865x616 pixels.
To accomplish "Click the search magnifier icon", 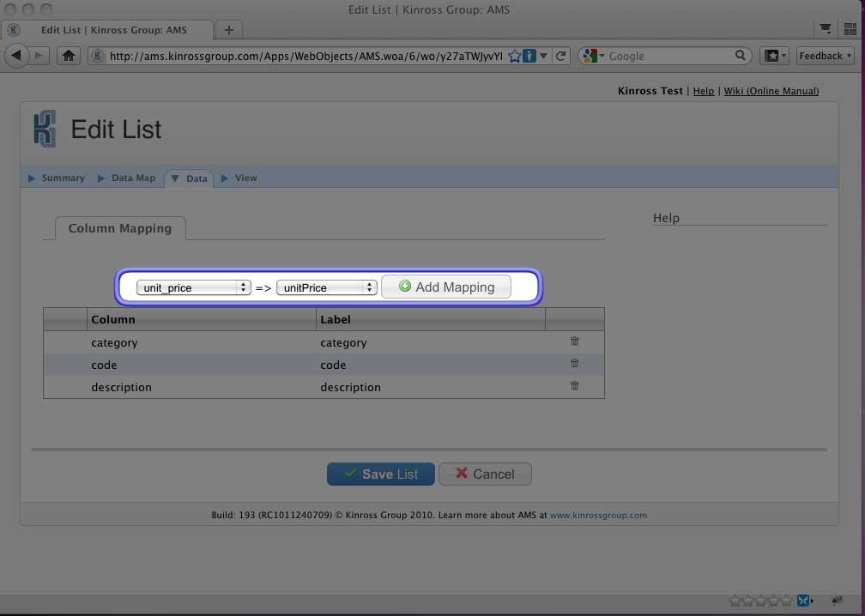I will point(741,56).
